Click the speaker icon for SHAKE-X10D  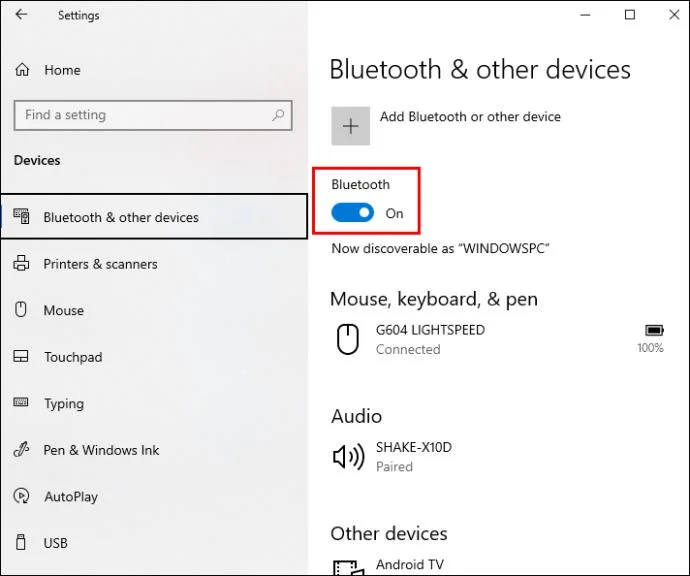(348, 456)
